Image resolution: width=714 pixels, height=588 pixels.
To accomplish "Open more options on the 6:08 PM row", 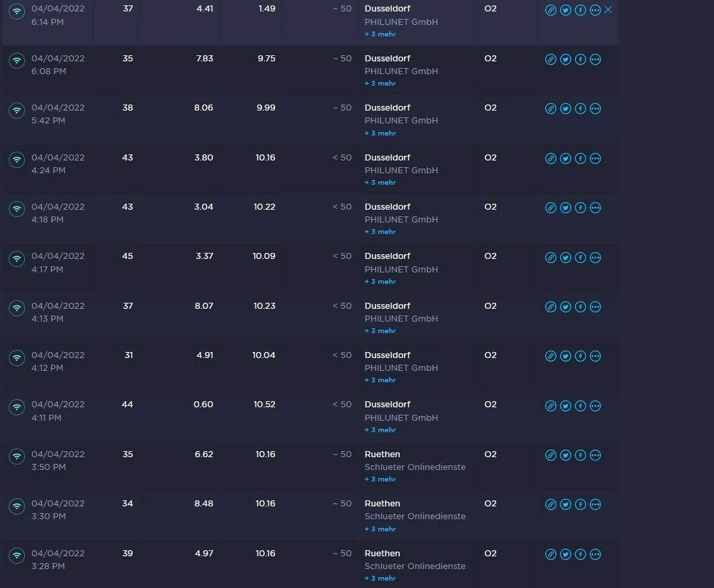I will [x=595, y=59].
